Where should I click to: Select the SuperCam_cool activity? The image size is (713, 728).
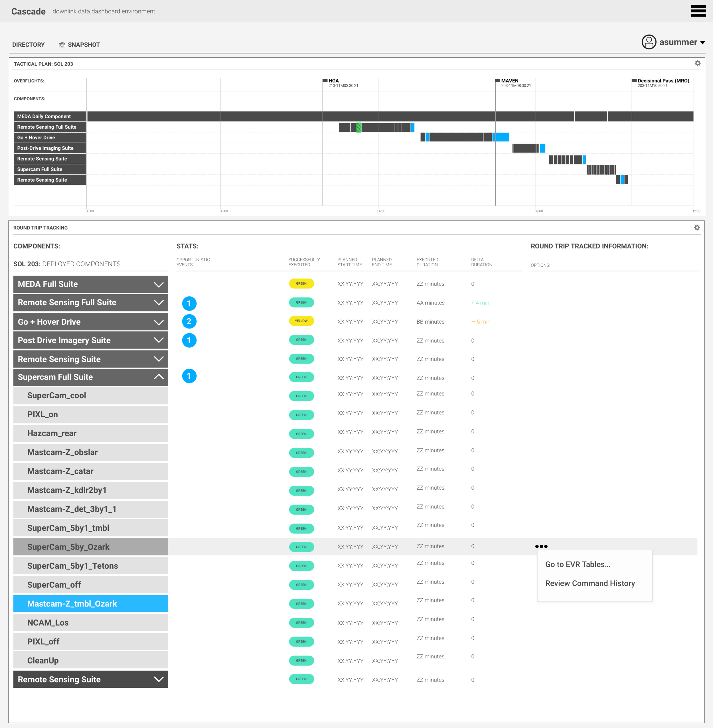[91, 396]
